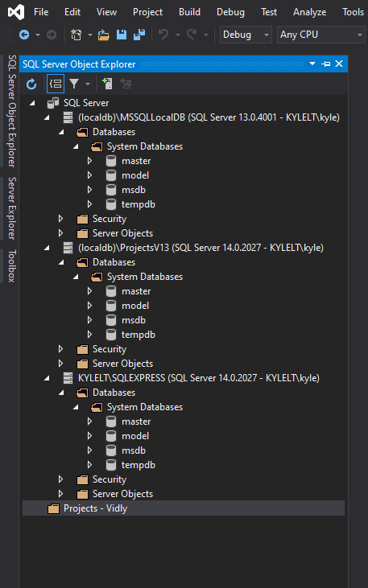Click Server Objects folder icon under MSSQLLocalDB
Viewport: 368px width, 588px height.
82,233
